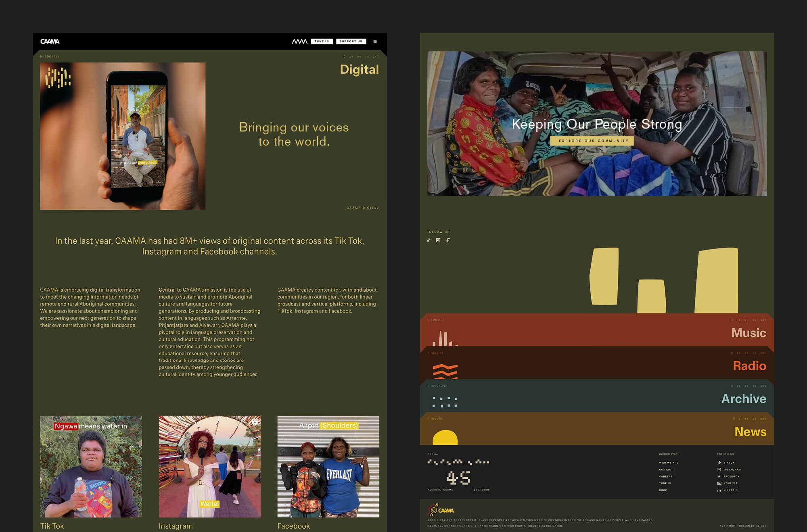The image size is (807, 532).
Task: Select the pixelated 45 years emblem
Action: tap(458, 478)
